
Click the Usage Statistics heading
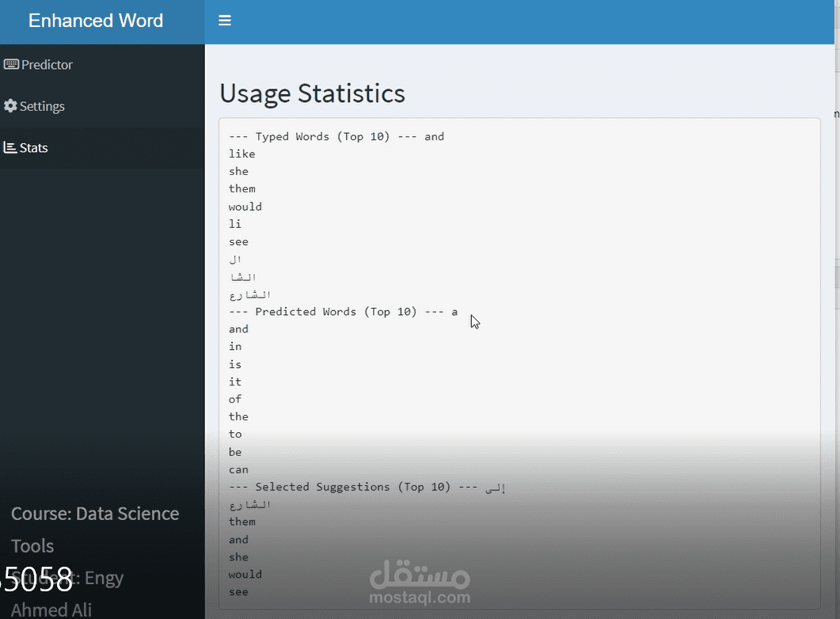(312, 93)
